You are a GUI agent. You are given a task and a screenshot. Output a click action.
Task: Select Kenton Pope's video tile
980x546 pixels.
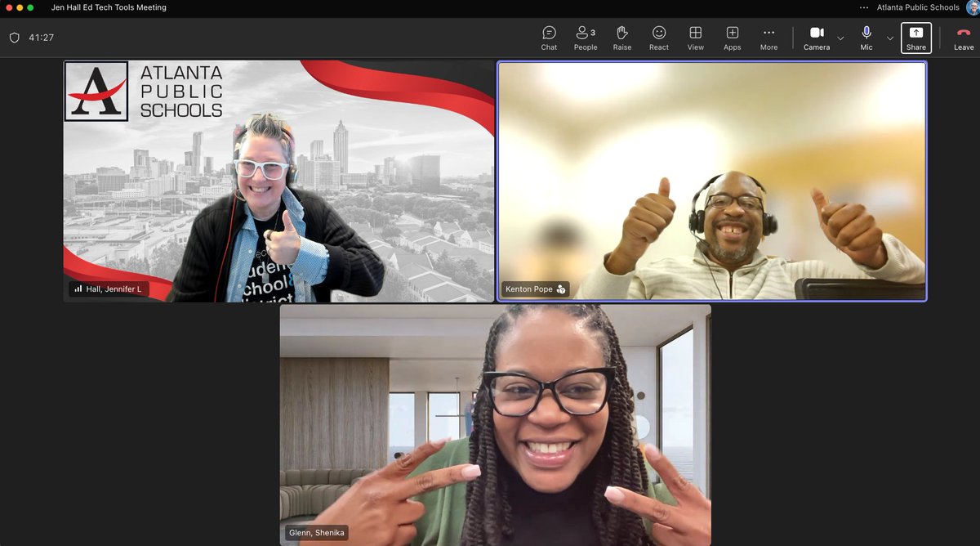tap(712, 181)
